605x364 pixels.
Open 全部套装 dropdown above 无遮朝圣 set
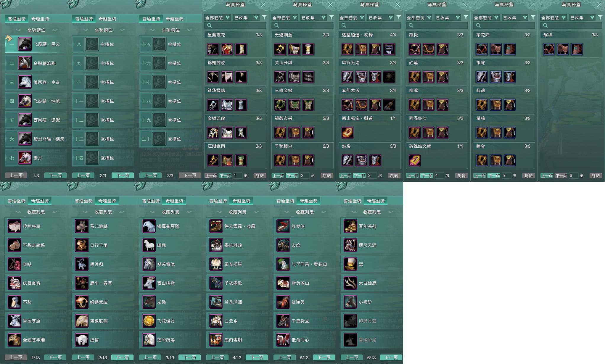click(284, 18)
